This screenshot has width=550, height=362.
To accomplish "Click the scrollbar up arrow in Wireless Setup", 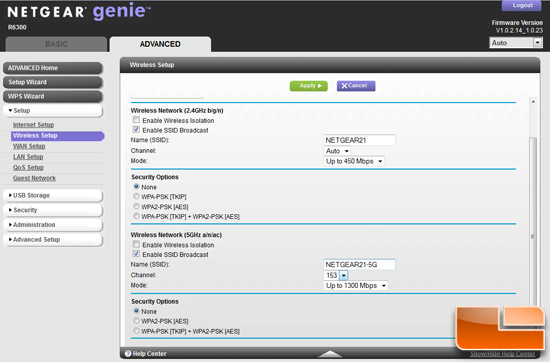I will 533,101.
